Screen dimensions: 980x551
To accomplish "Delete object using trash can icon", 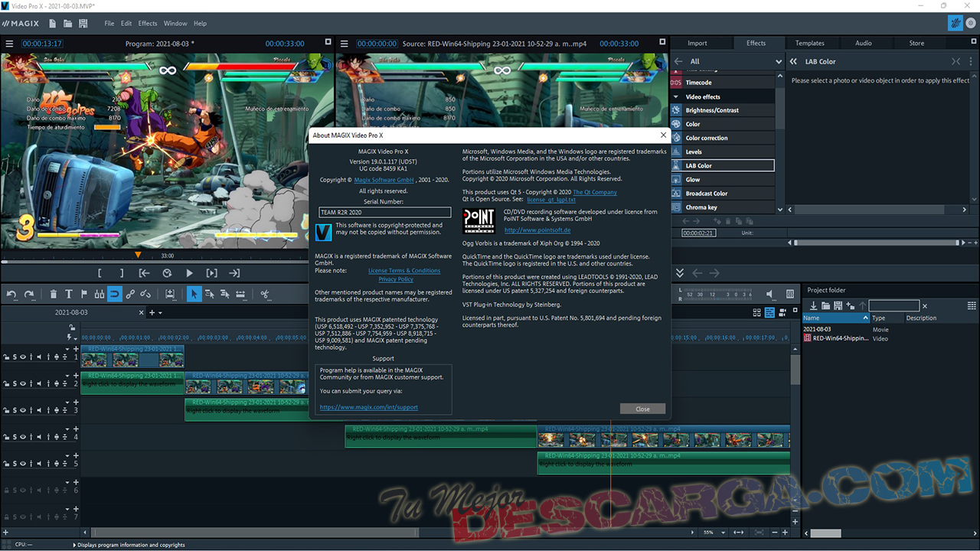I will tap(54, 294).
